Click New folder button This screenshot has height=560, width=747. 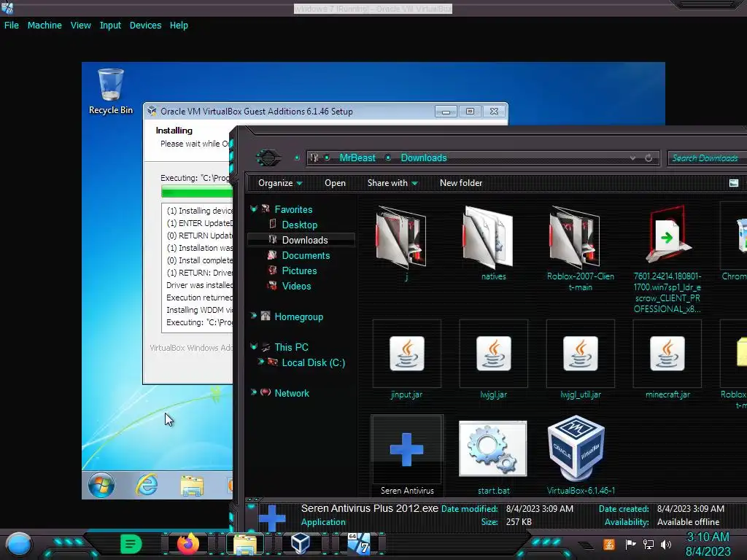pos(461,183)
